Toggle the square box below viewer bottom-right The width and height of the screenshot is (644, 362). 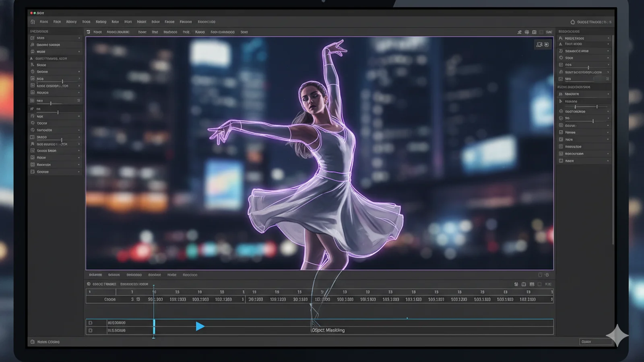coord(540,275)
